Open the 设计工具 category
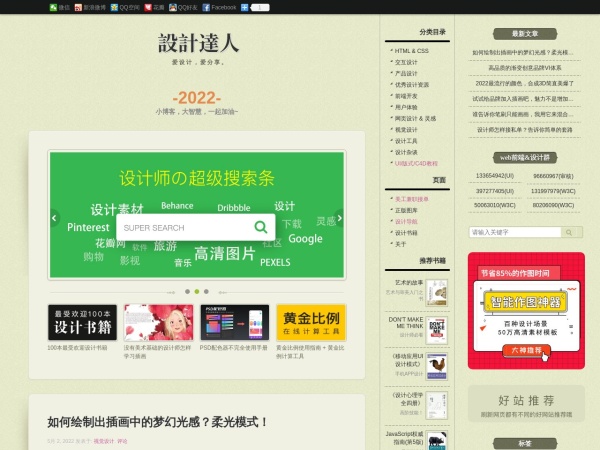 pos(406,140)
